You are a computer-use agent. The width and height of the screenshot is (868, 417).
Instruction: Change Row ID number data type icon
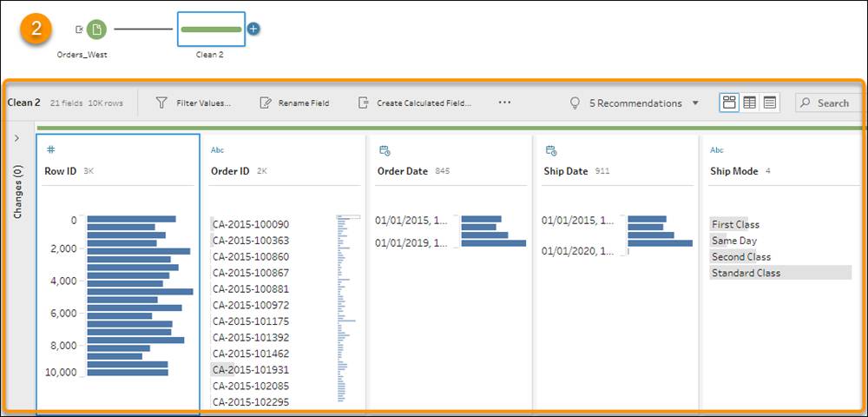pos(50,149)
